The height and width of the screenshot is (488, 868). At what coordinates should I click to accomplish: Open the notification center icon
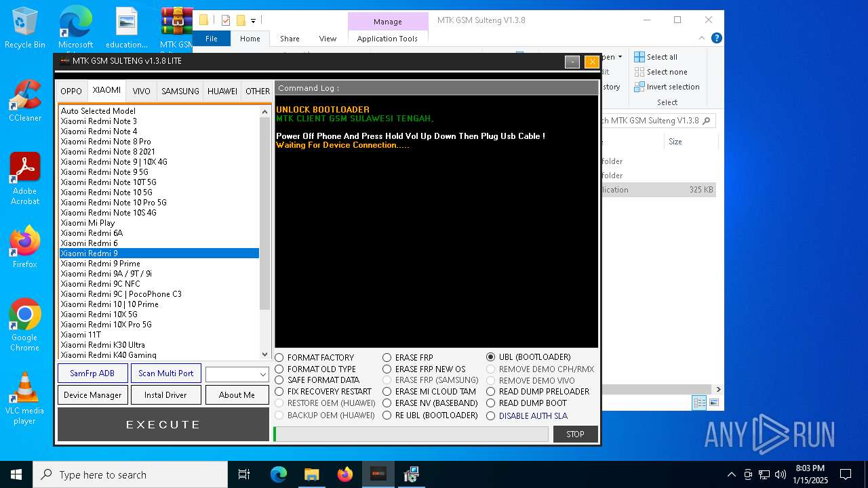click(x=846, y=474)
